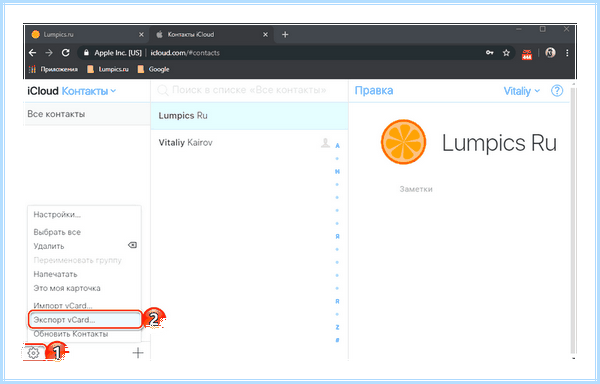The width and height of the screenshot is (600, 384).
Task: Open the gear actions menu
Action: tap(34, 353)
